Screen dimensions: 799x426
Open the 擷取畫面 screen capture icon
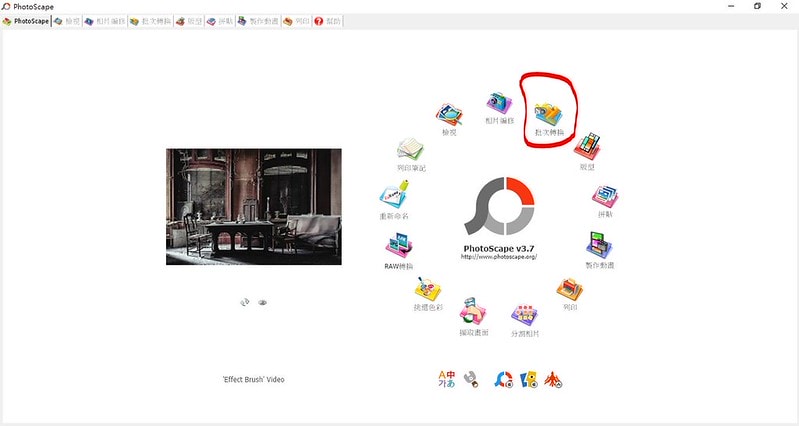(473, 315)
